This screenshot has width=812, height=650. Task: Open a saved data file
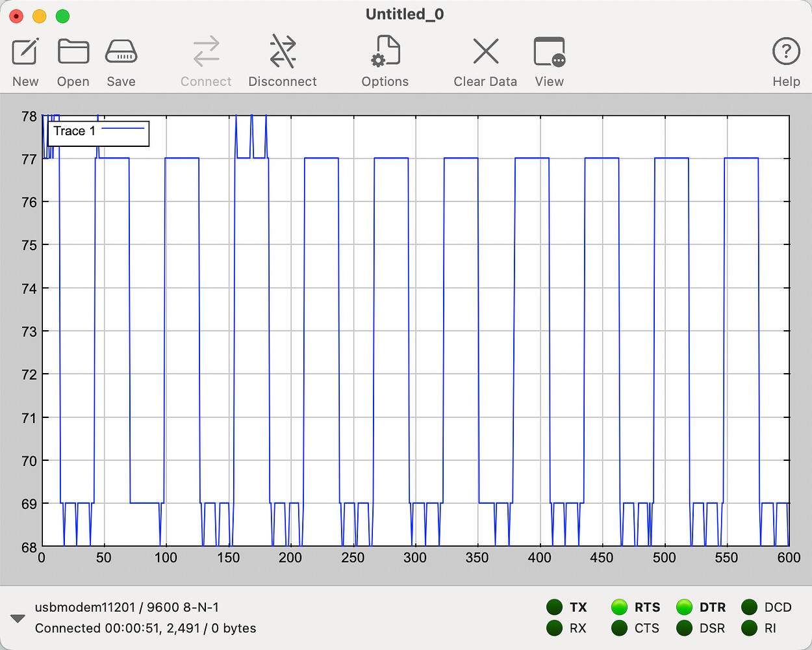[x=73, y=60]
